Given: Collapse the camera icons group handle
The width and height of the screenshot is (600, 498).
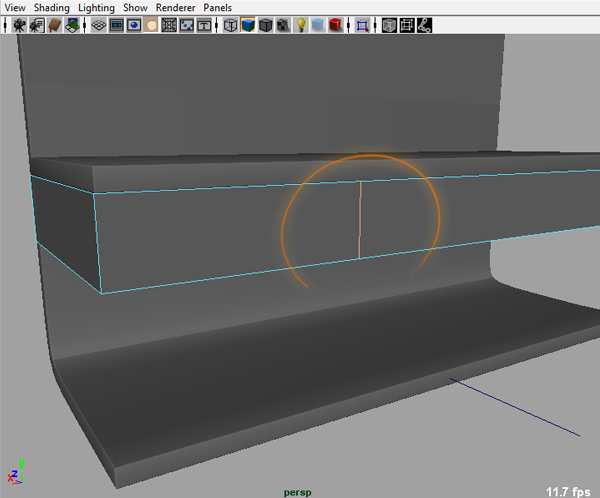Looking at the screenshot, I should click(5, 25).
